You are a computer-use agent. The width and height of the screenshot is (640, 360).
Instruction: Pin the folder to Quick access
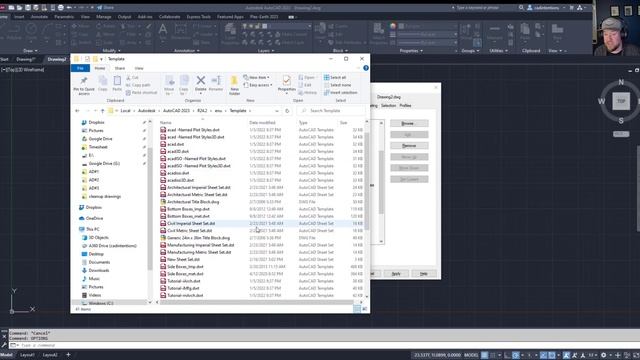(84, 85)
